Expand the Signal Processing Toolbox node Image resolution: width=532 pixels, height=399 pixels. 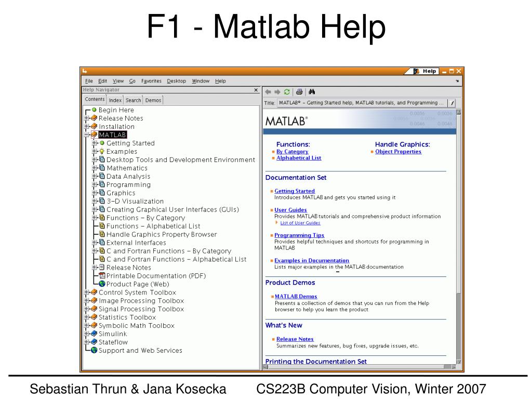[87, 309]
